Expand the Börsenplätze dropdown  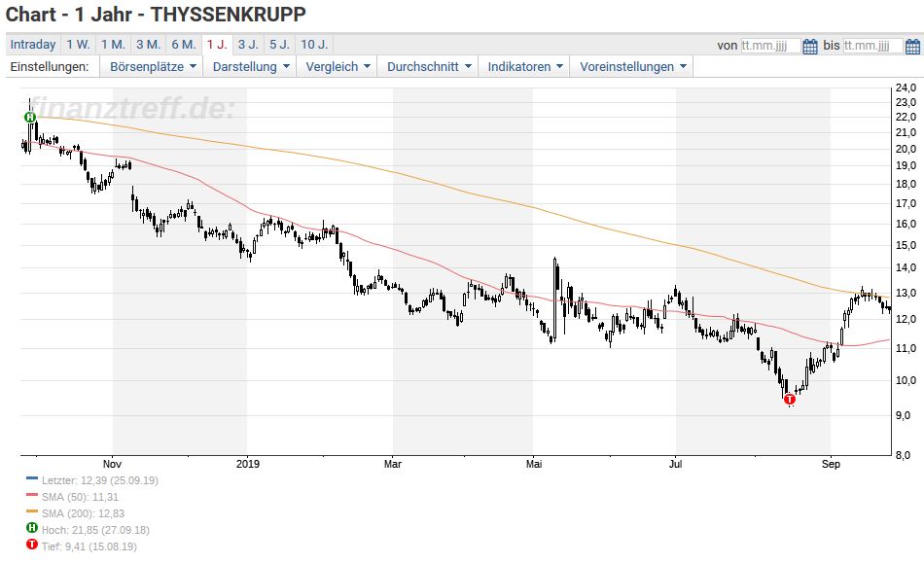click(152, 66)
